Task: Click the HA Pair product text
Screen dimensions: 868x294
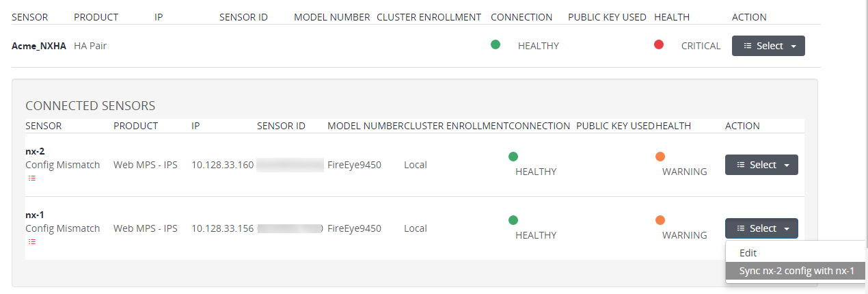Action: click(x=90, y=46)
